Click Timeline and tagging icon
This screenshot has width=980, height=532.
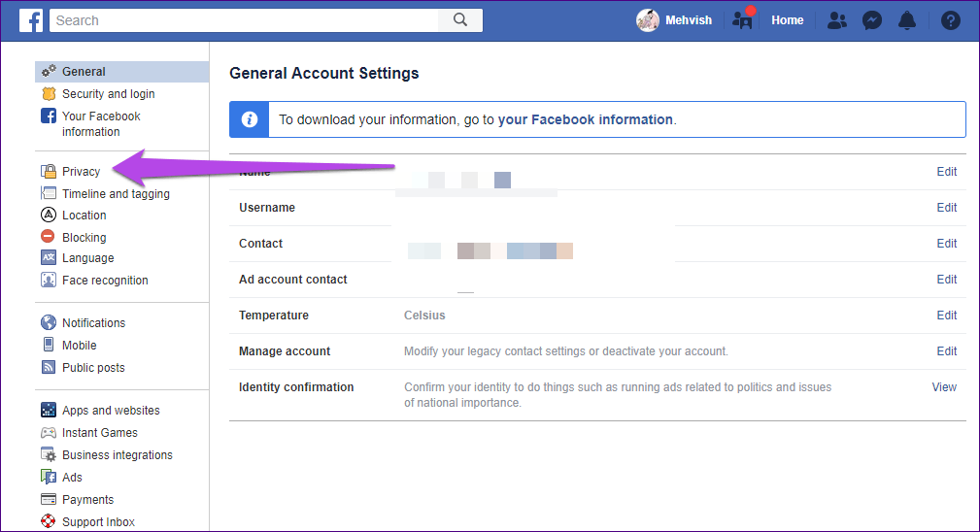coord(49,193)
